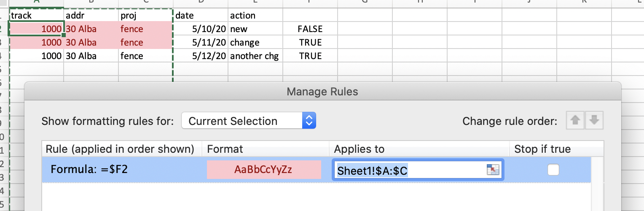
Task: Select the 5/10/20 date cell
Action: [201, 29]
